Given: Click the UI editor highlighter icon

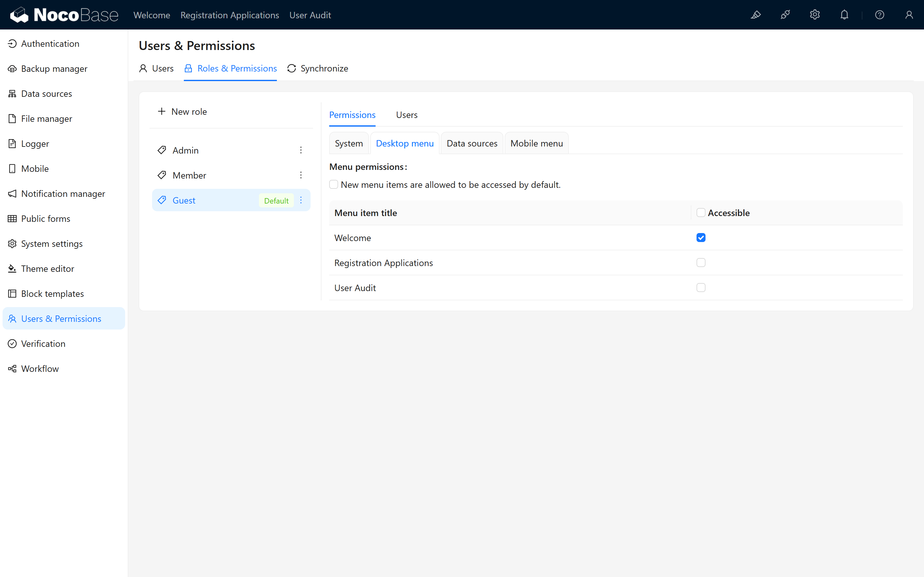Looking at the screenshot, I should point(756,15).
